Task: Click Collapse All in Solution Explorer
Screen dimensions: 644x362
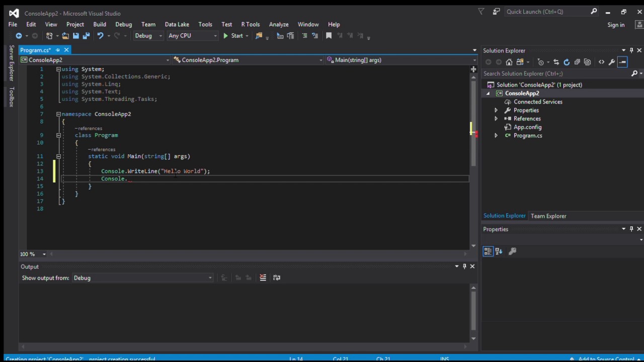Action: (577, 62)
